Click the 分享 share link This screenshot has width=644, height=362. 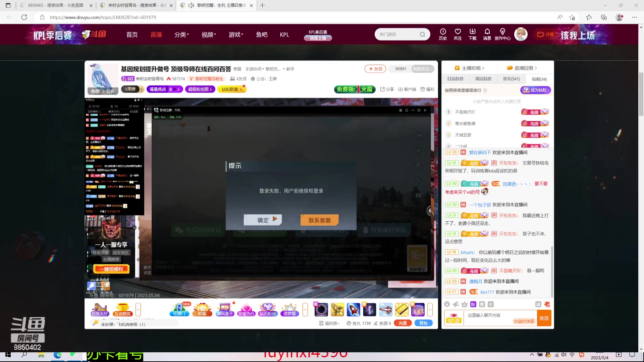pos(387,89)
